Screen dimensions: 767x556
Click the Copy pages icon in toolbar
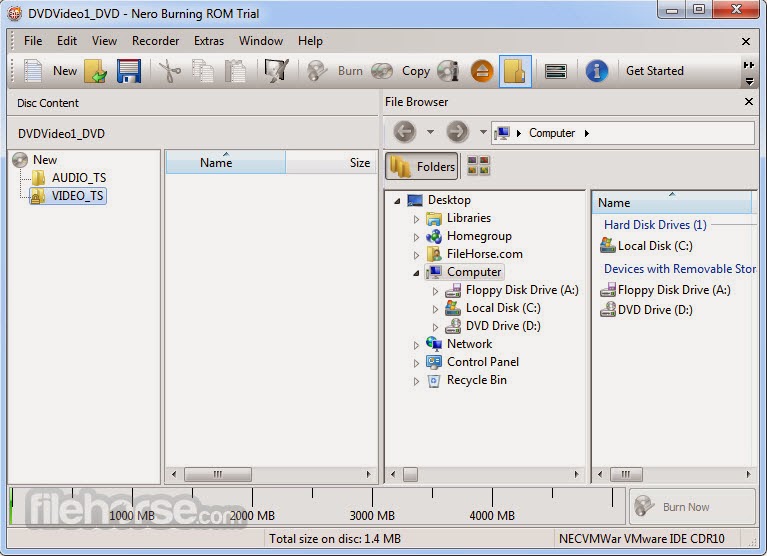[203, 71]
